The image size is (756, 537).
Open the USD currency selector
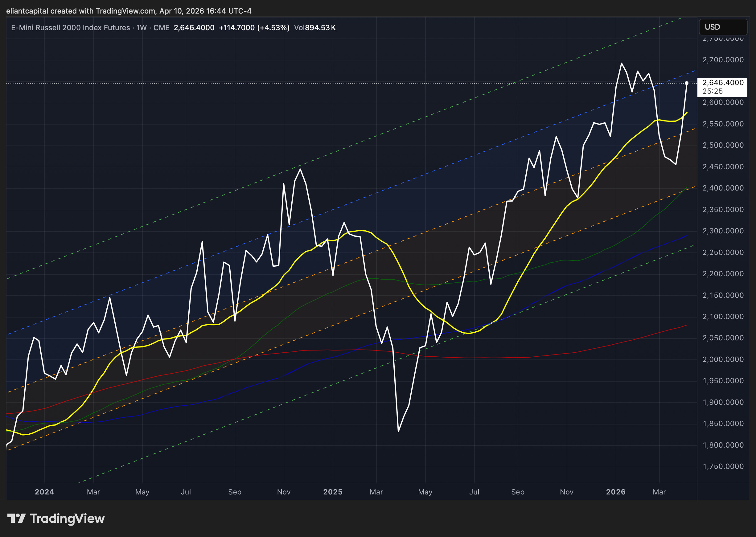[x=723, y=27]
